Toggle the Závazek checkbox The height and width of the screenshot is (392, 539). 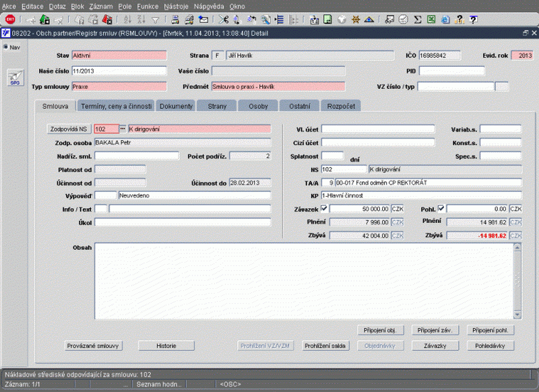[x=324, y=208]
